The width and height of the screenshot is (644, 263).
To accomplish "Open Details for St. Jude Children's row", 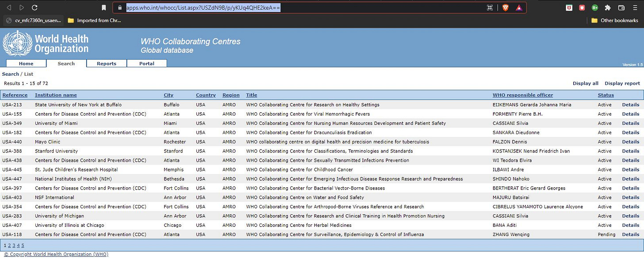I will [x=631, y=170].
